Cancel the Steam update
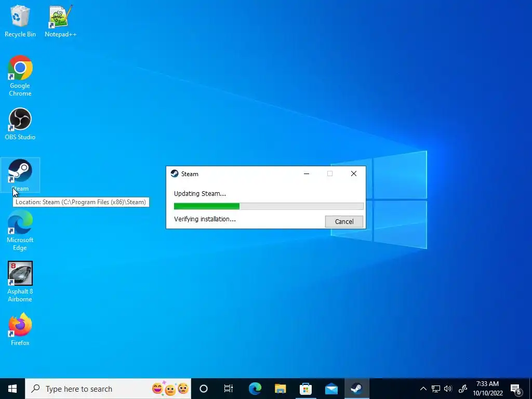The height and width of the screenshot is (399, 532). click(x=344, y=221)
